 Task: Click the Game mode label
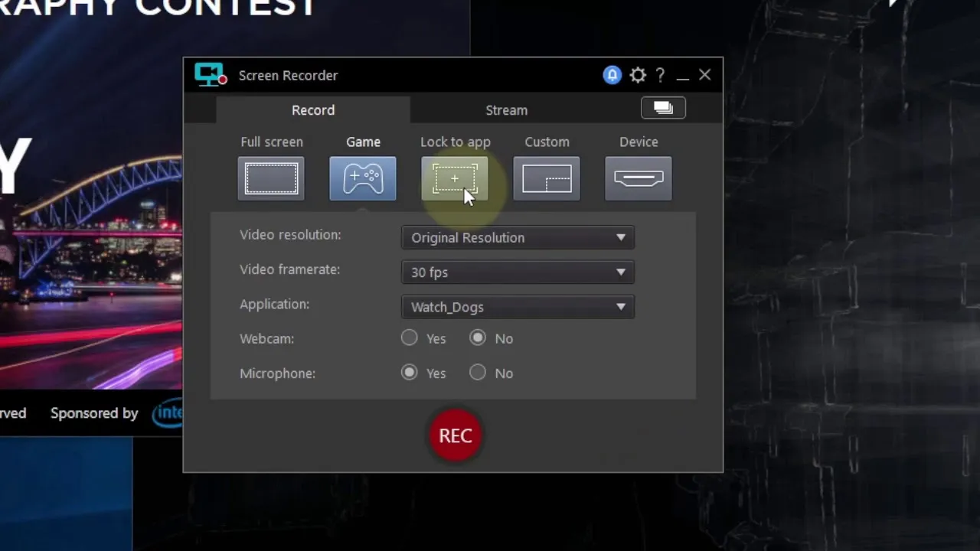[x=363, y=142]
